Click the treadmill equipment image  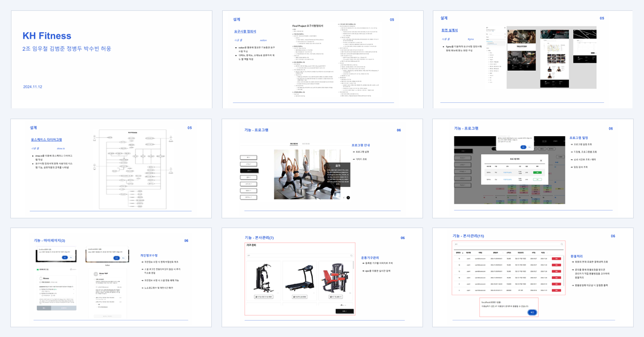coord(300,278)
